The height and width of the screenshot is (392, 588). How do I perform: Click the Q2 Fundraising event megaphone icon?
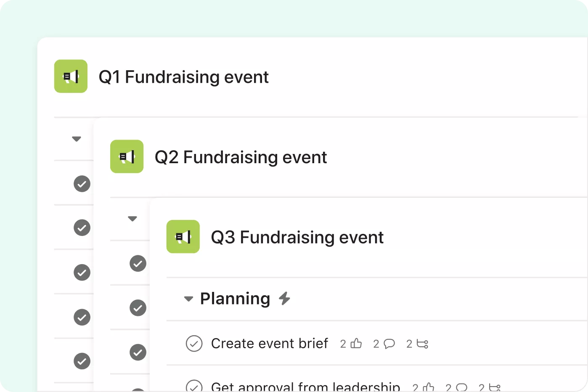click(127, 156)
